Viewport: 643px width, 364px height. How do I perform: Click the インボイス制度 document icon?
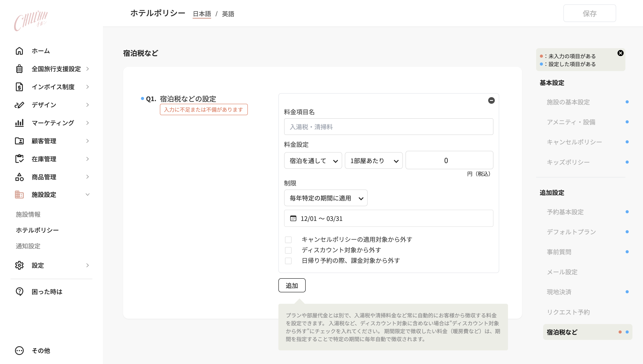[x=19, y=87]
